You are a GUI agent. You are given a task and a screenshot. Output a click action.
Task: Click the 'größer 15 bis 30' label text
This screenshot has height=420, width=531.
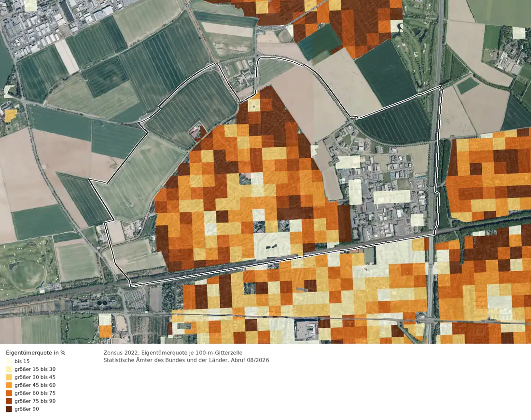tap(35, 369)
